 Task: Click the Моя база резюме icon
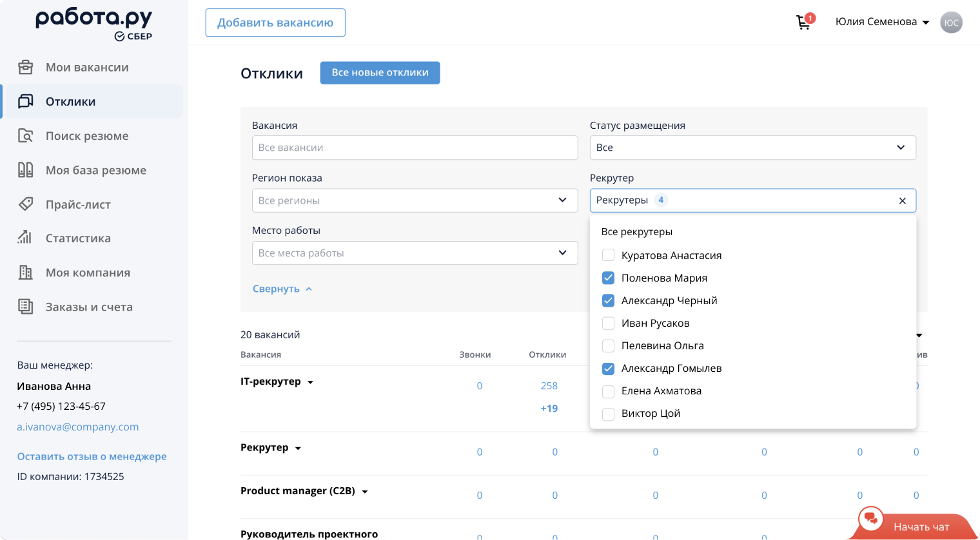point(26,170)
